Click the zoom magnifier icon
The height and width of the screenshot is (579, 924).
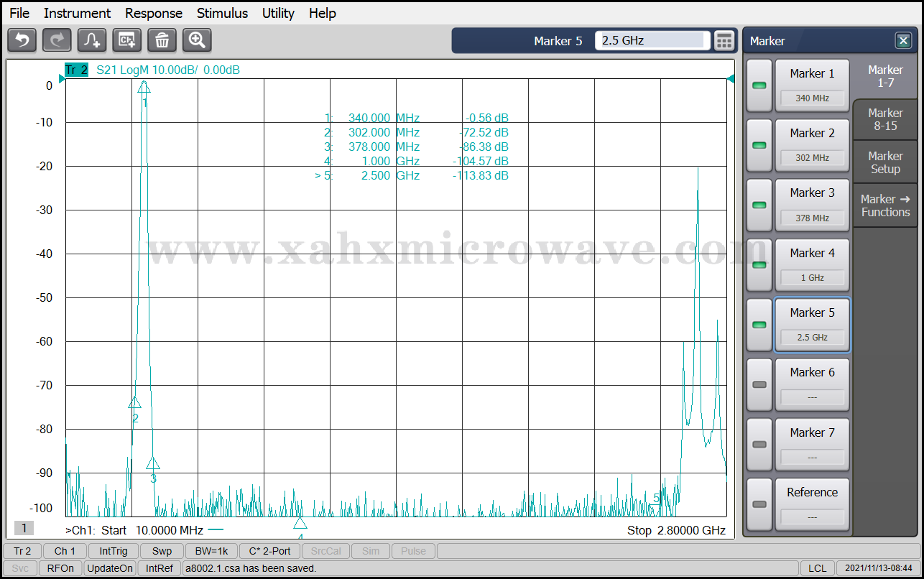tap(197, 40)
